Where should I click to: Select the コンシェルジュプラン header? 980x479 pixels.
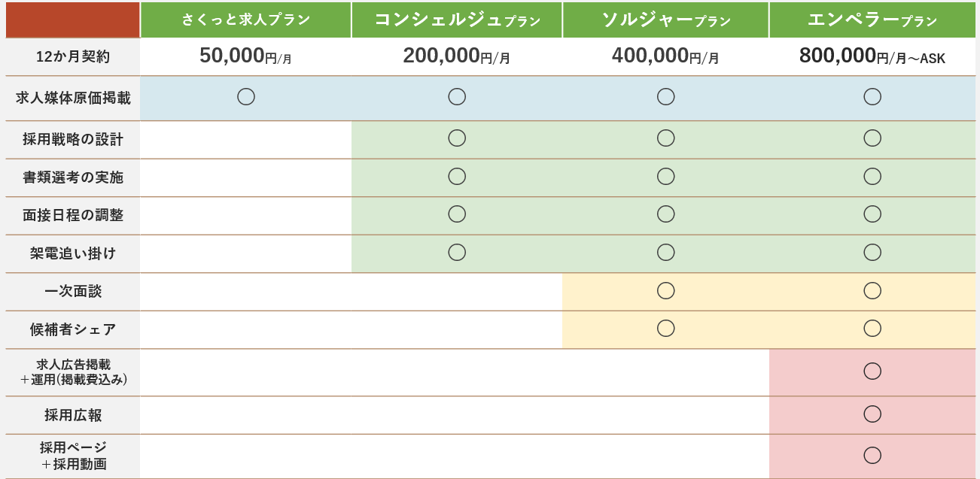click(457, 20)
